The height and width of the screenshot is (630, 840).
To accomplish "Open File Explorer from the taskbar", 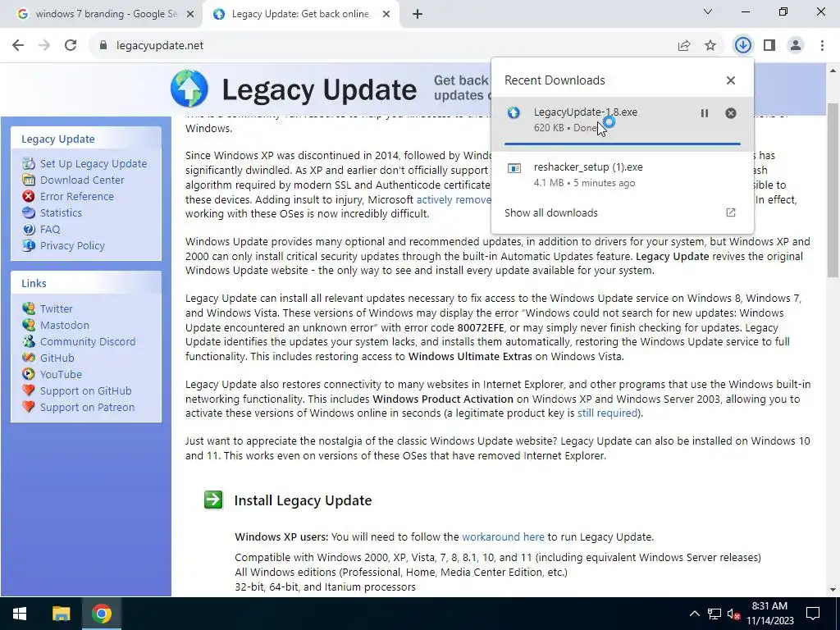I will point(61,614).
